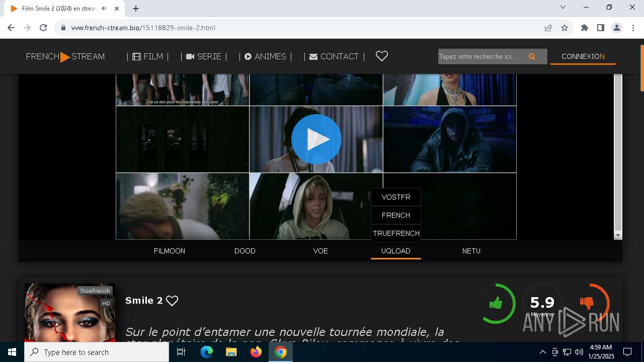
Task: Click the share page icon
Action: click(x=548, y=28)
